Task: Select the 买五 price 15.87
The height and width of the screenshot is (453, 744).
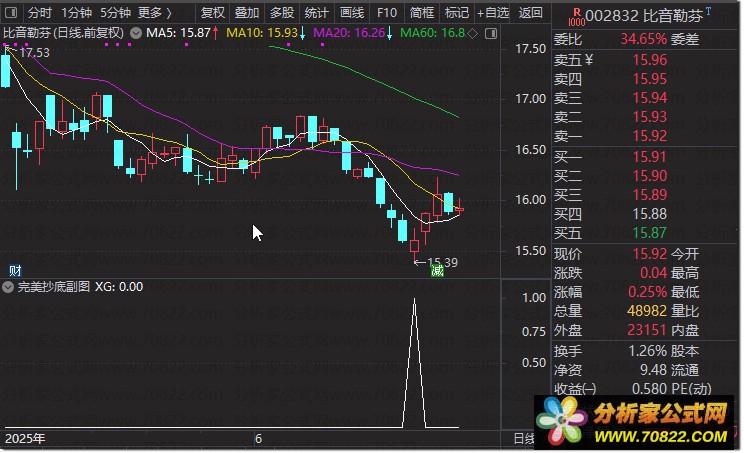Action: point(650,233)
